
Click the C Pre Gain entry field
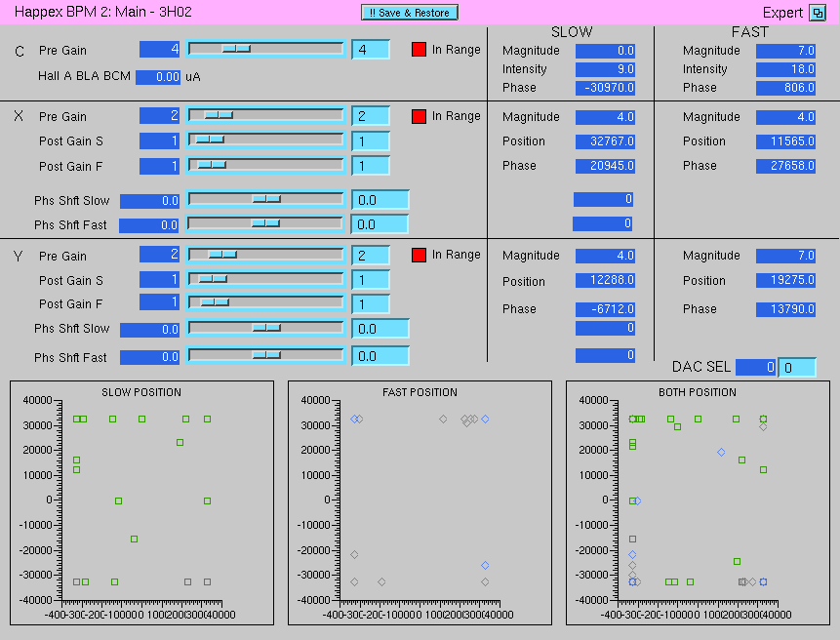(371, 50)
